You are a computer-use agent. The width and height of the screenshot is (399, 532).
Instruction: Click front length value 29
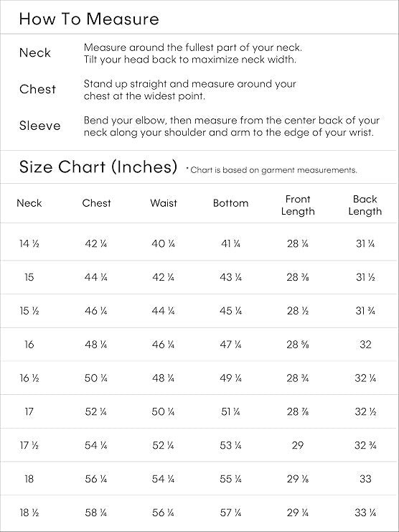coord(298,445)
